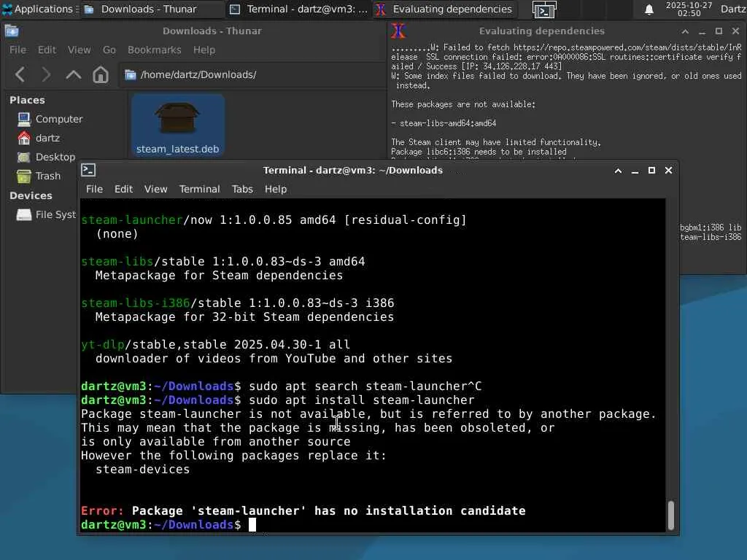This screenshot has height=560, width=747.
Task: Go forward in Thunar history
Action: pos(46,75)
